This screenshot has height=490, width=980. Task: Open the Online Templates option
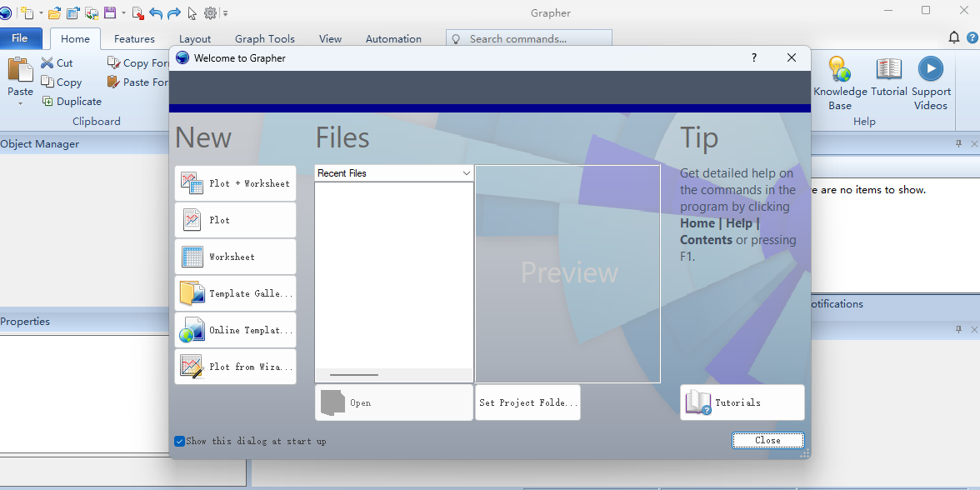235,330
